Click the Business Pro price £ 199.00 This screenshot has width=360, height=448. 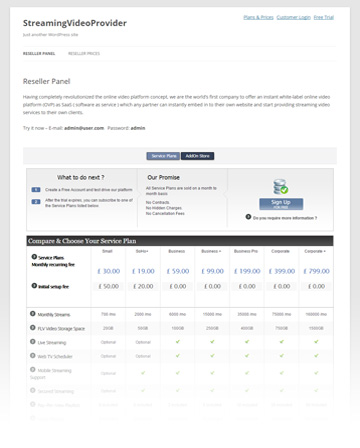(x=247, y=271)
